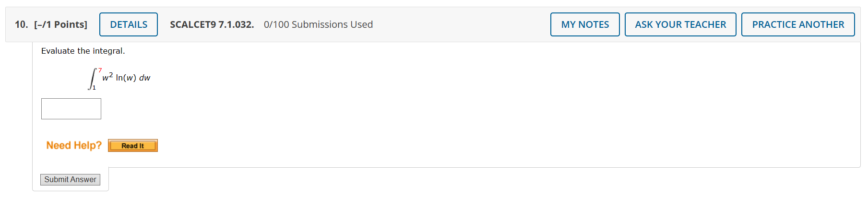The width and height of the screenshot is (868, 208).
Task: Click the [-/1 Points] score label
Action: pyautogui.click(x=61, y=24)
